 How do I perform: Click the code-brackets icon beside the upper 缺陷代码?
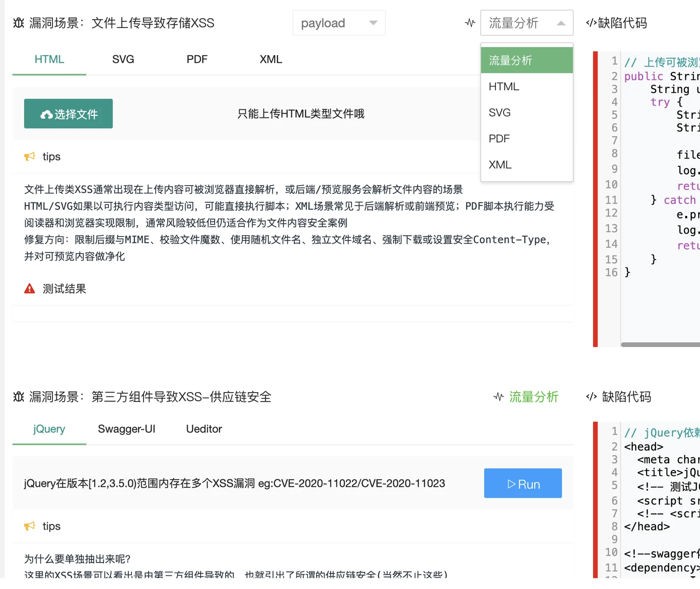tap(591, 23)
